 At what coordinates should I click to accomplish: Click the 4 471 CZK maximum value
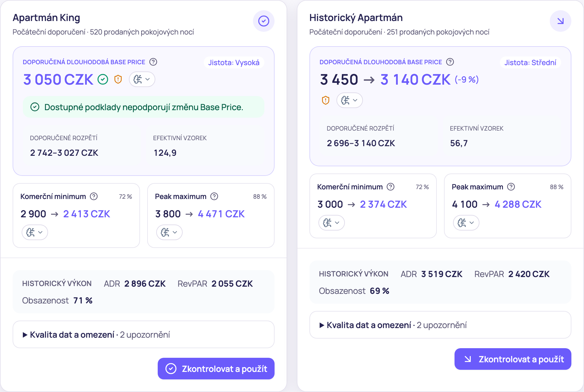pos(221,214)
